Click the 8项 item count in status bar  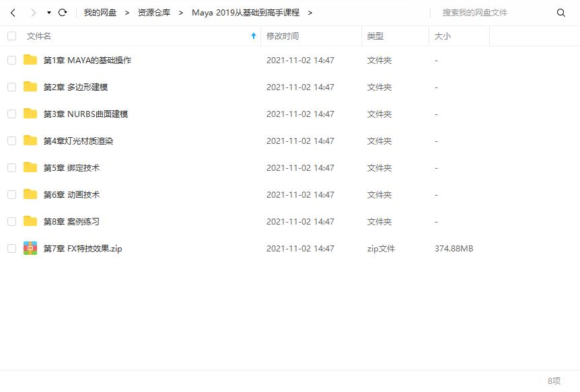coord(554,381)
